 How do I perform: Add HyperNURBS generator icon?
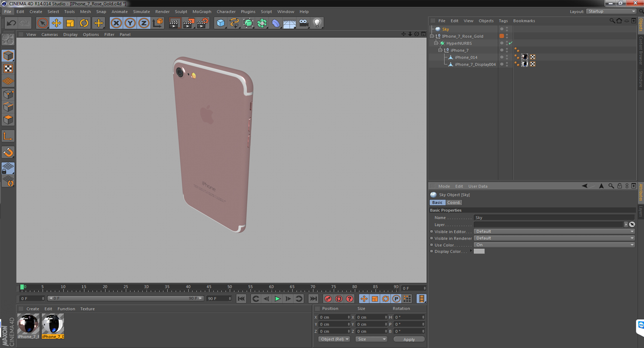(248, 23)
